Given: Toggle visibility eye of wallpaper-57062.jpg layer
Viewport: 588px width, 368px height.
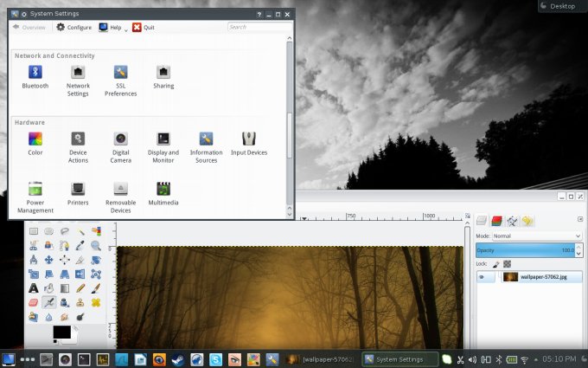Looking at the screenshot, I should (482, 277).
